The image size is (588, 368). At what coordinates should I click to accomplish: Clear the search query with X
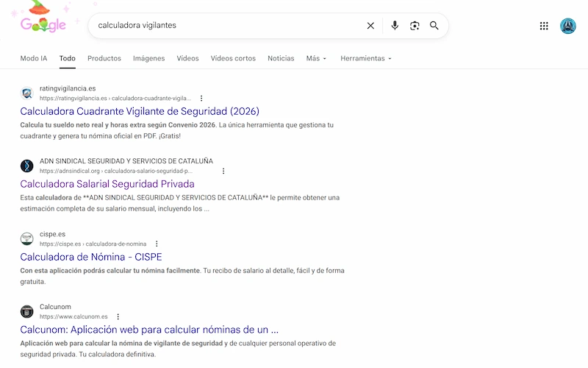[x=370, y=26]
